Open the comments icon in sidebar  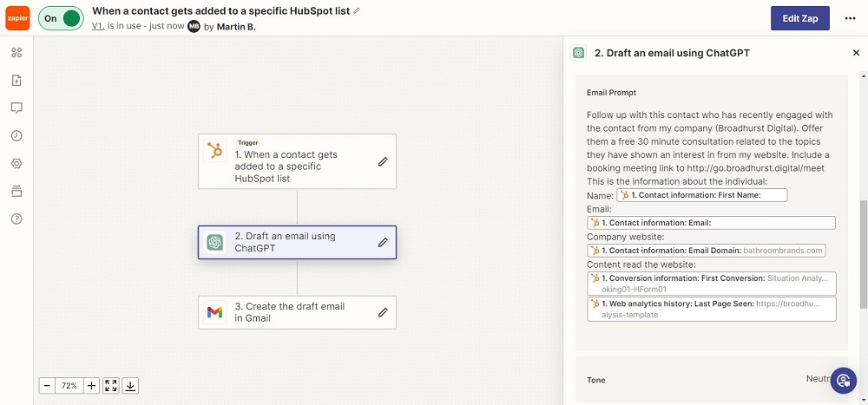pyautogui.click(x=16, y=108)
